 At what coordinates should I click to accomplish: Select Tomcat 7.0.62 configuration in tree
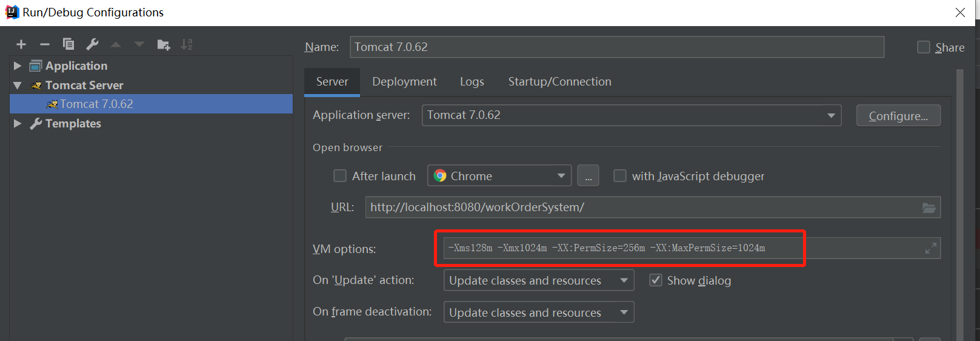pyautogui.click(x=152, y=104)
